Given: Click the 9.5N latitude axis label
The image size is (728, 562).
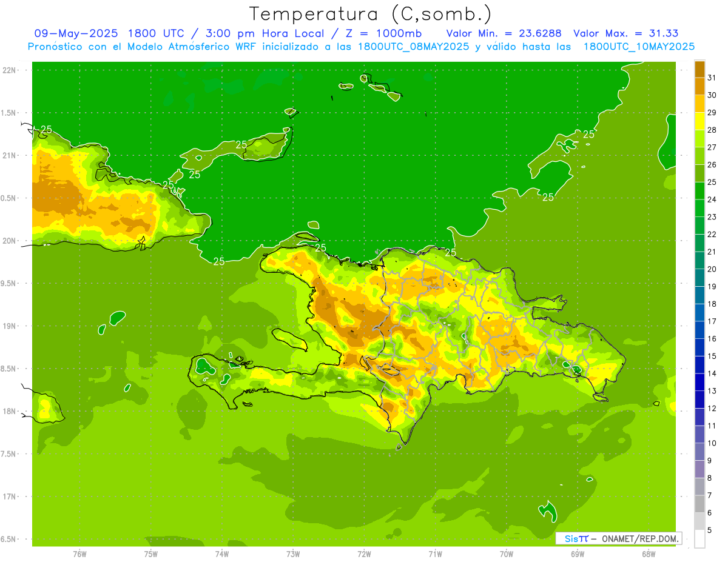Looking at the screenshot, I should coord(9,284).
